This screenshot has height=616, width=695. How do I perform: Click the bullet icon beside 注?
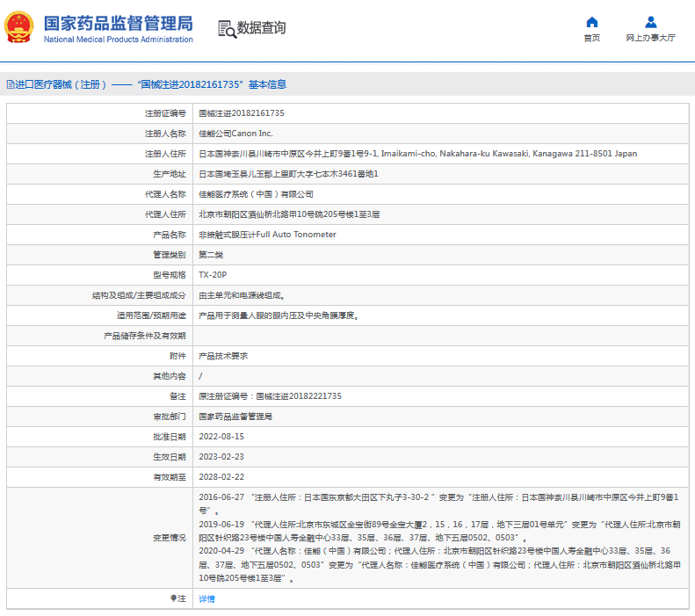tap(173, 598)
